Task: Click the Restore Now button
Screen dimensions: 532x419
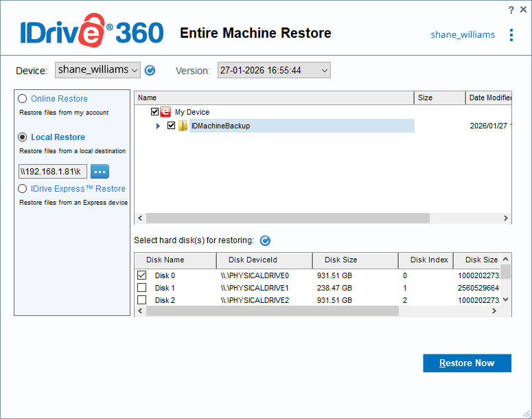Action: pyautogui.click(x=467, y=363)
